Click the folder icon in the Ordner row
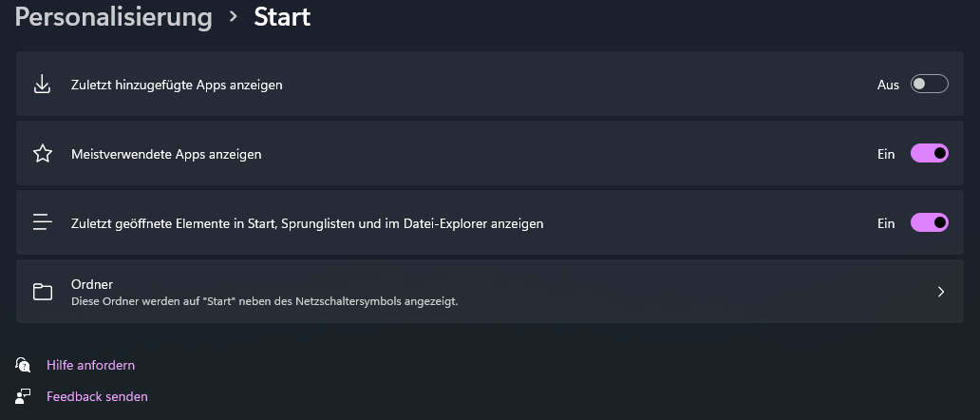 tap(42, 292)
